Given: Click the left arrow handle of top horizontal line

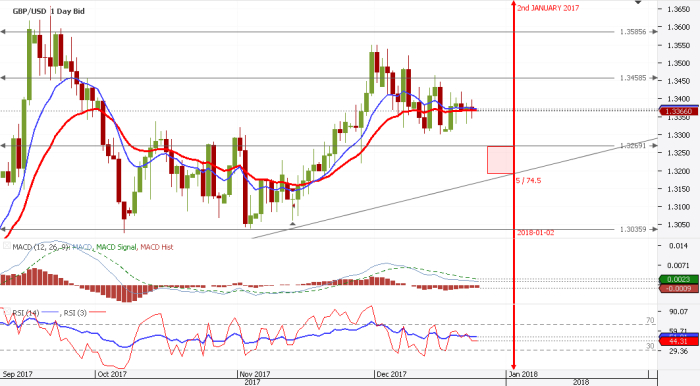Looking at the screenshot, I should coord(3,32).
